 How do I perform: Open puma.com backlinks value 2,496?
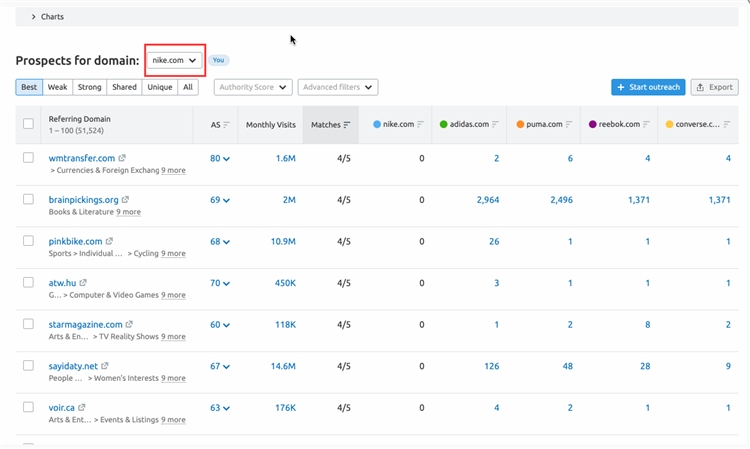(x=562, y=200)
